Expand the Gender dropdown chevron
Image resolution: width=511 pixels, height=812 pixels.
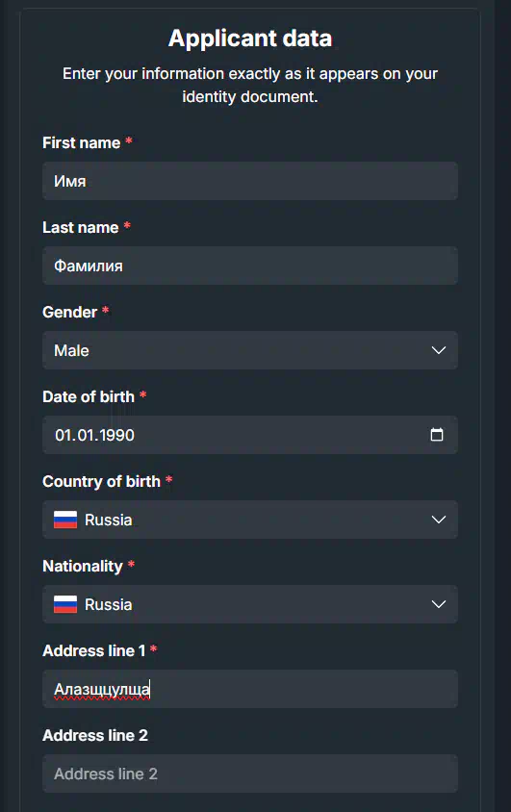click(x=439, y=350)
